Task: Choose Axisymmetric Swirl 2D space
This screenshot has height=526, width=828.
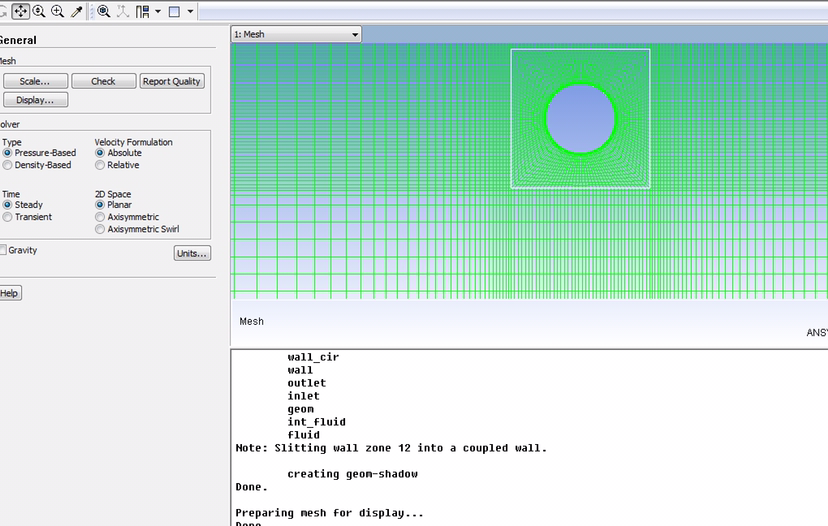Action: [100, 229]
